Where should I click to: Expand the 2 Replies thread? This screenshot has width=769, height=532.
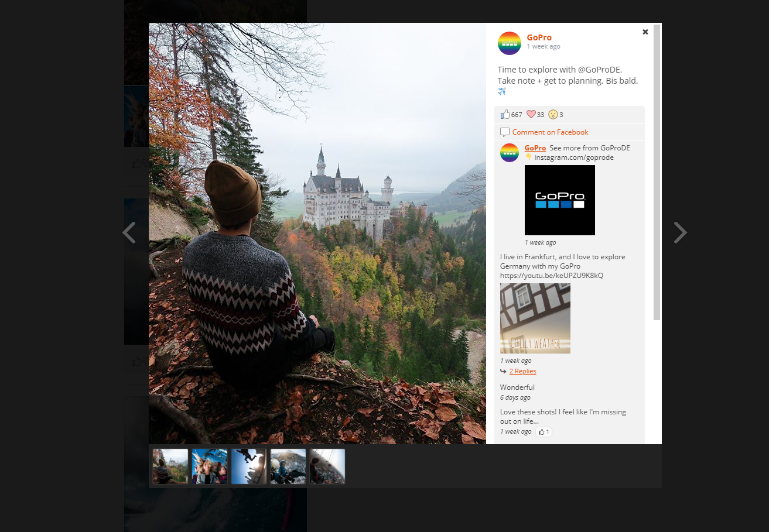522,371
